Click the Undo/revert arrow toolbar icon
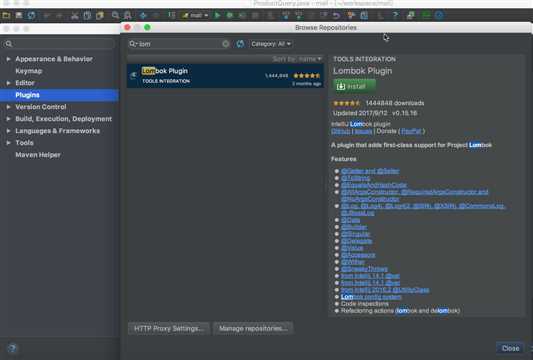This screenshot has height=360, width=533. click(x=337, y=15)
